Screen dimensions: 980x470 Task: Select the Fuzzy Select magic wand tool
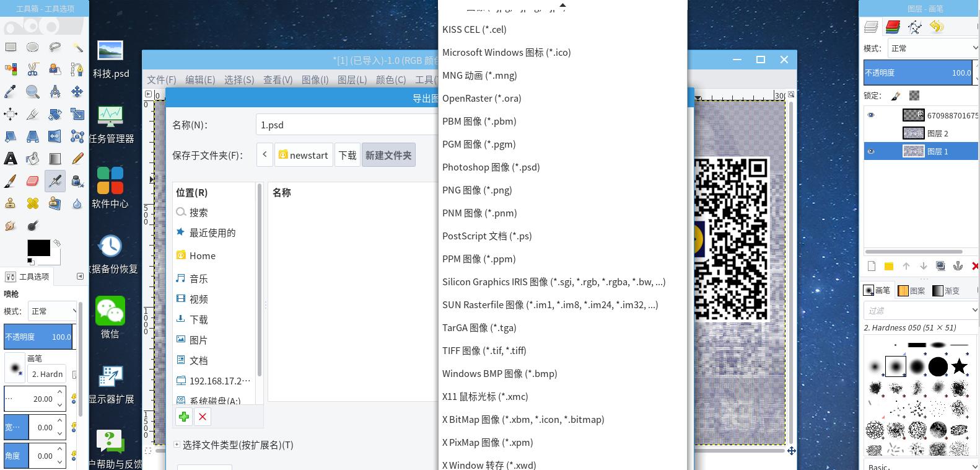coord(77,47)
